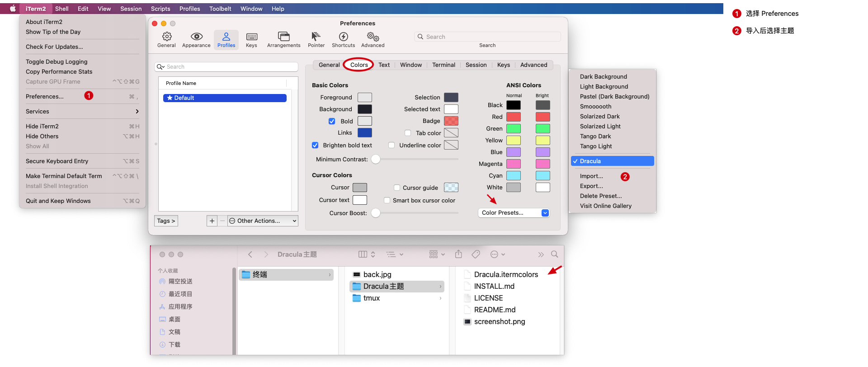
Task: Click the Tags > button
Action: tap(166, 221)
